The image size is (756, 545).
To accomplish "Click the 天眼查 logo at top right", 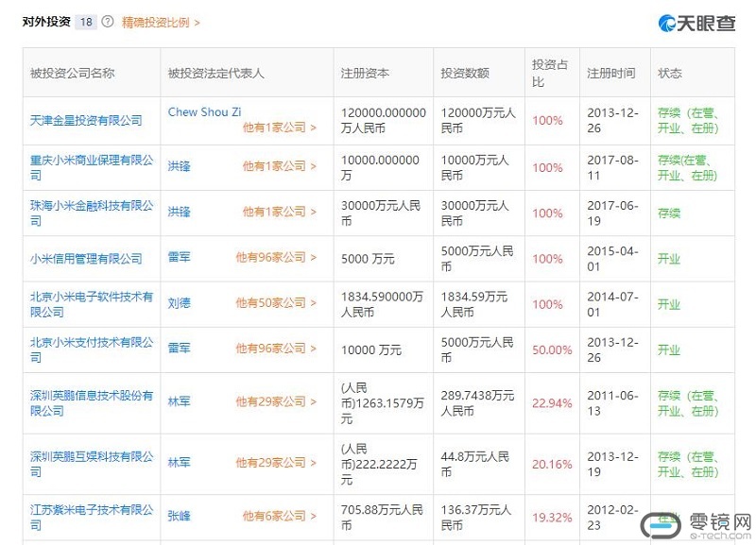I will 696,24.
